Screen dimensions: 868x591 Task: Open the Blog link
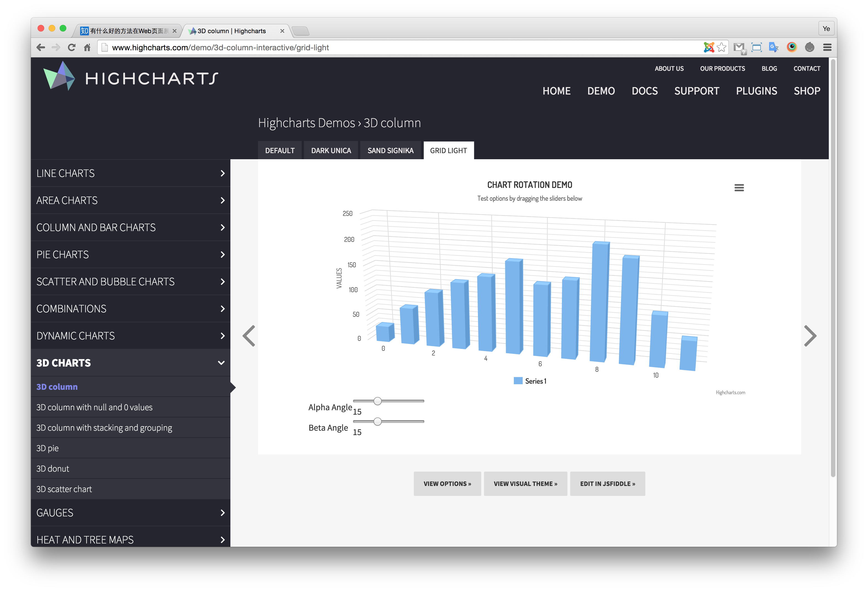tap(769, 68)
